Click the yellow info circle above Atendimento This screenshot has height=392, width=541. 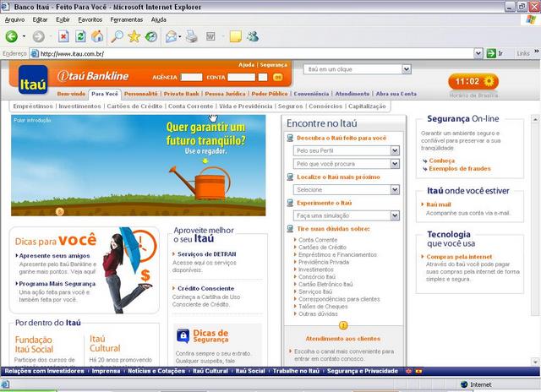coord(343,325)
